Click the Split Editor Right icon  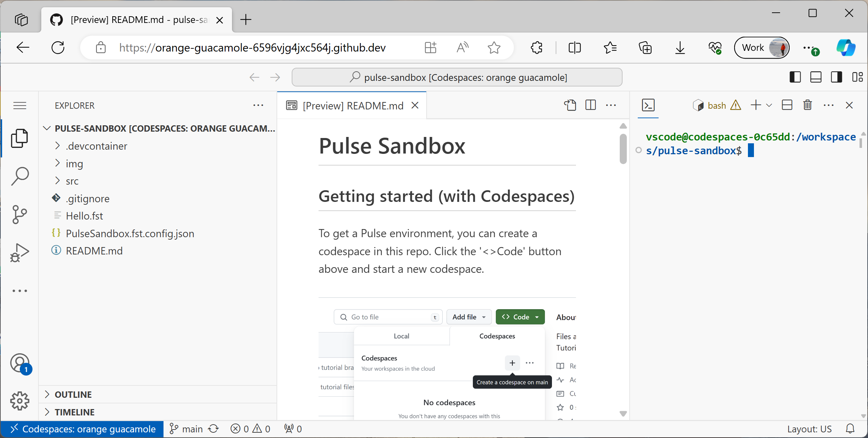click(591, 105)
